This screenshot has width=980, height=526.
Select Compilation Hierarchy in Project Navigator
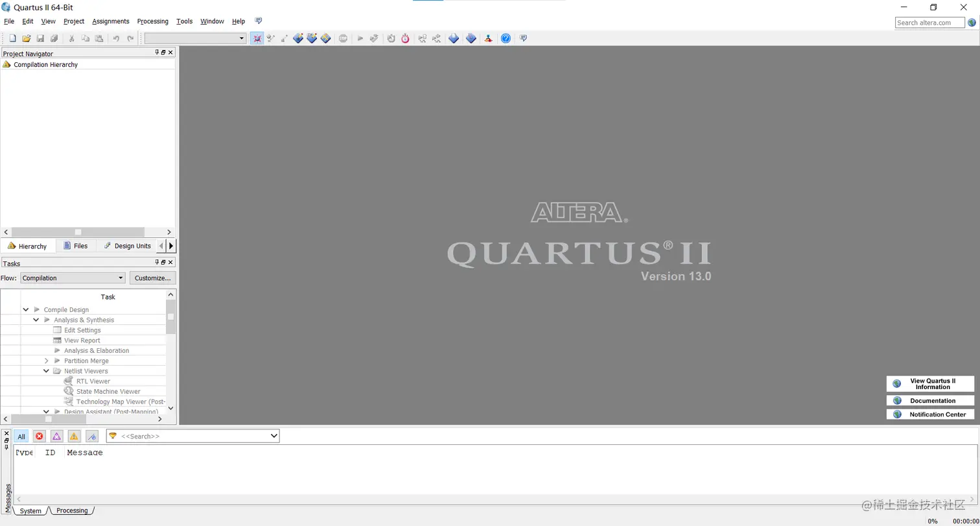(x=45, y=65)
